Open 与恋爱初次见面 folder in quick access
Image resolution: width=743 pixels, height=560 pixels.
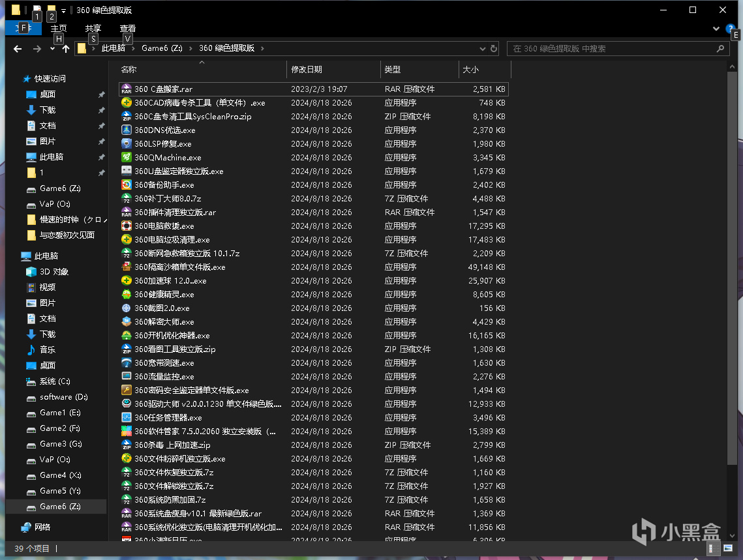point(67,235)
